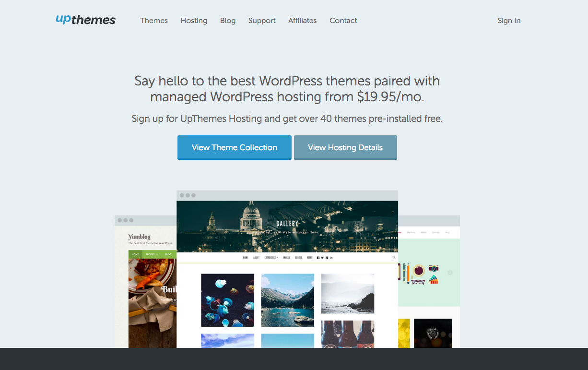Click View Theme Collection button
Image resolution: width=588 pixels, height=370 pixels.
pyautogui.click(x=235, y=147)
